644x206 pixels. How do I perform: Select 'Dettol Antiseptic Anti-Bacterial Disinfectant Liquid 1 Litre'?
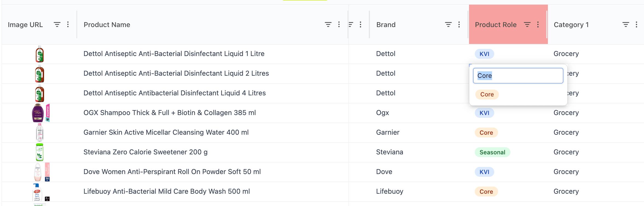click(x=174, y=54)
